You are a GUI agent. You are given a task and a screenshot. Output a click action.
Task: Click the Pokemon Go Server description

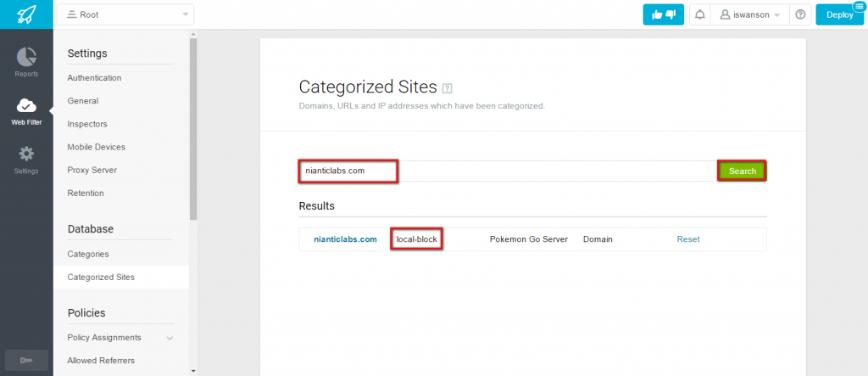tap(529, 239)
